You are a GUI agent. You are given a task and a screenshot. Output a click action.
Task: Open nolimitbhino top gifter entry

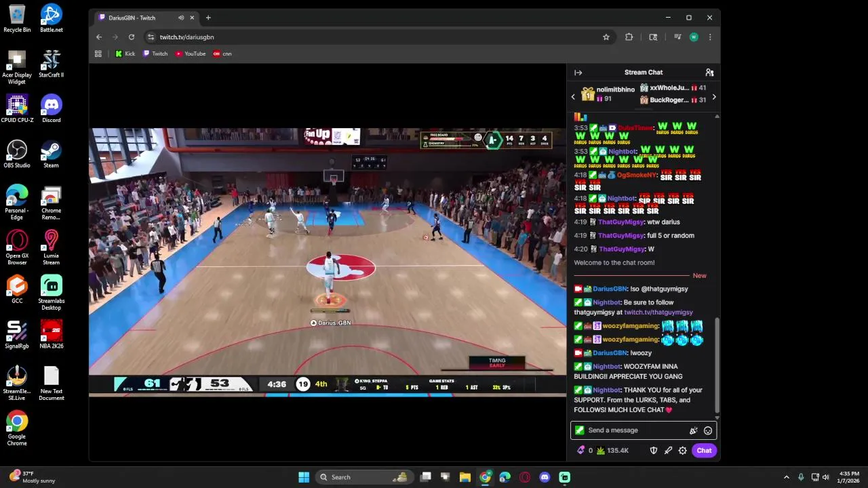click(x=608, y=94)
